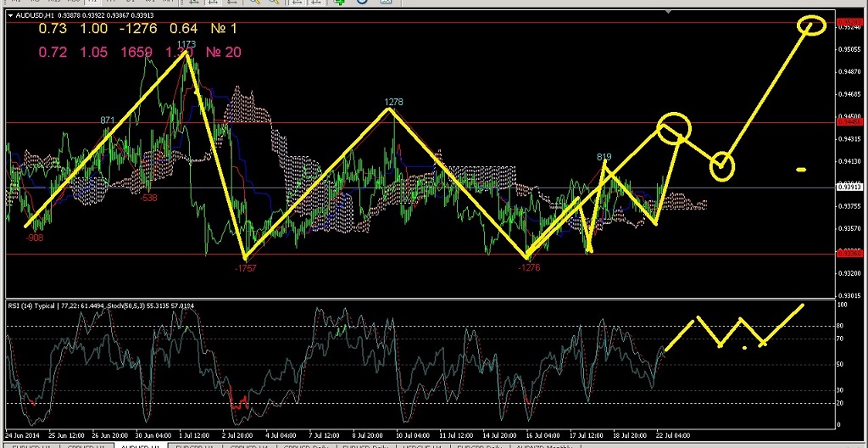868x448 pixels.
Task: Select the yellow ellipse at top-right target
Action: 811,25
